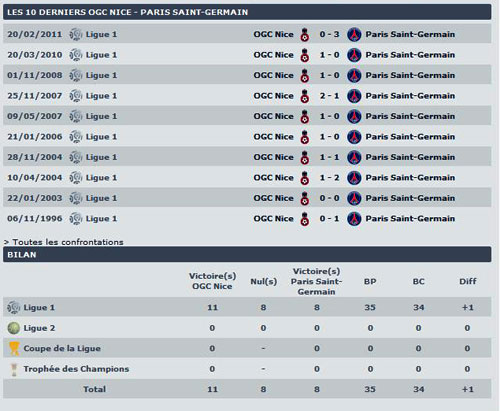
Task: Click OGC Nice crest in 20/02/2011 match row
Action: [x=304, y=34]
